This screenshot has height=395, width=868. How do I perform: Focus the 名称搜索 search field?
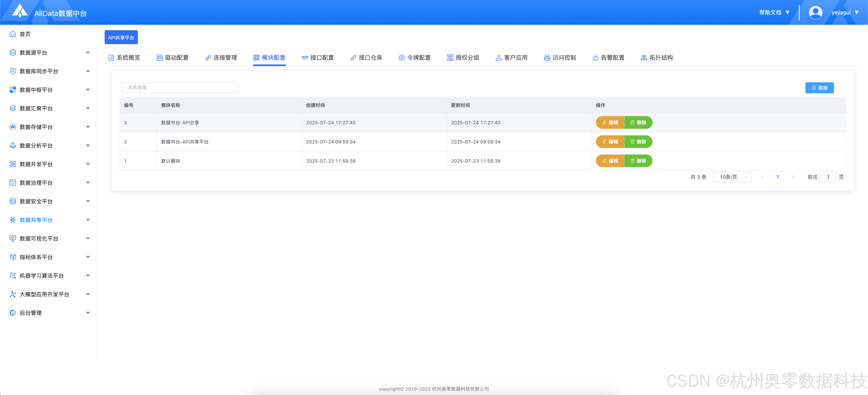coord(180,88)
